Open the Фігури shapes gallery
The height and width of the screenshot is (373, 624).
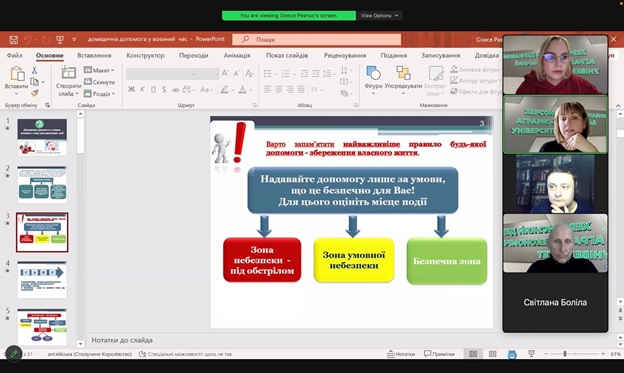[373, 80]
